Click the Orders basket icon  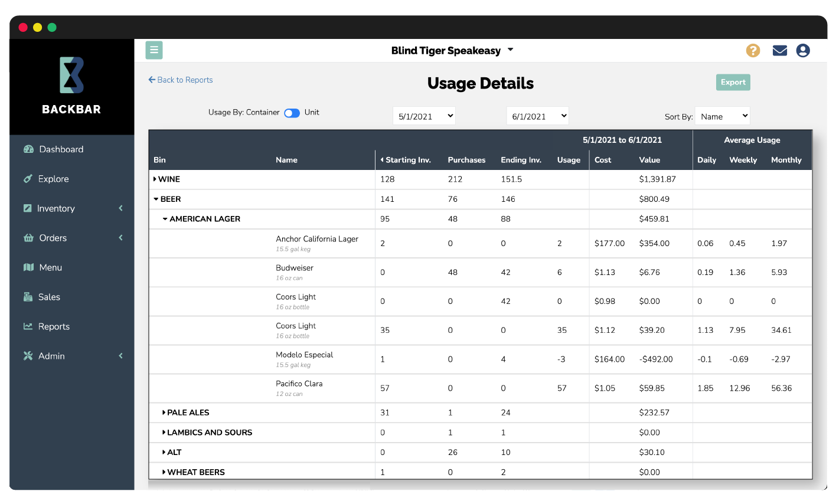[x=28, y=238]
